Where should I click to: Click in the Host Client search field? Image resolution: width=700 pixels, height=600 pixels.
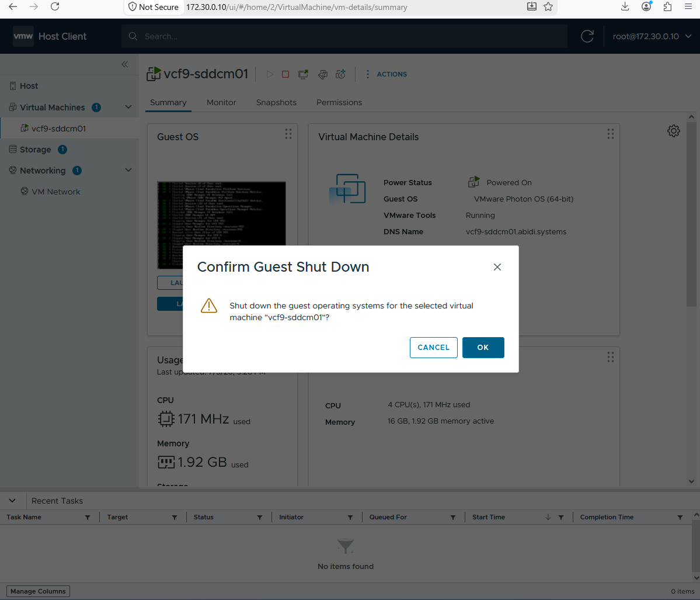pyautogui.click(x=344, y=37)
